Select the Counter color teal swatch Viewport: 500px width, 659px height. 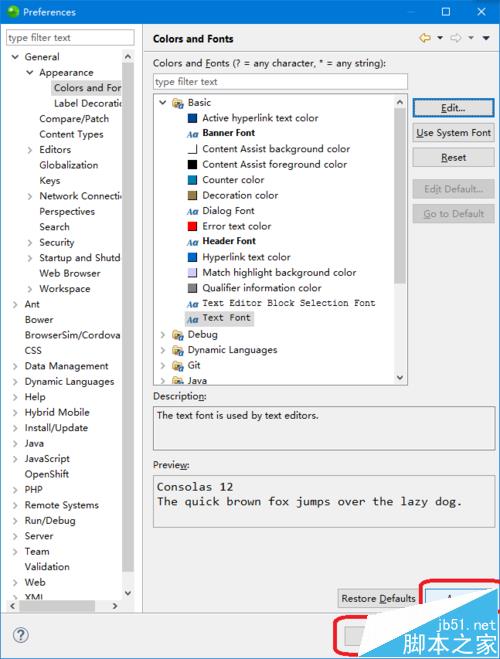192,180
